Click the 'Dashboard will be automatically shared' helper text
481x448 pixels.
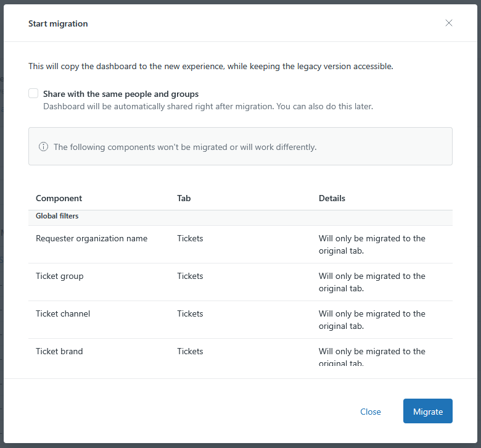[208, 107]
